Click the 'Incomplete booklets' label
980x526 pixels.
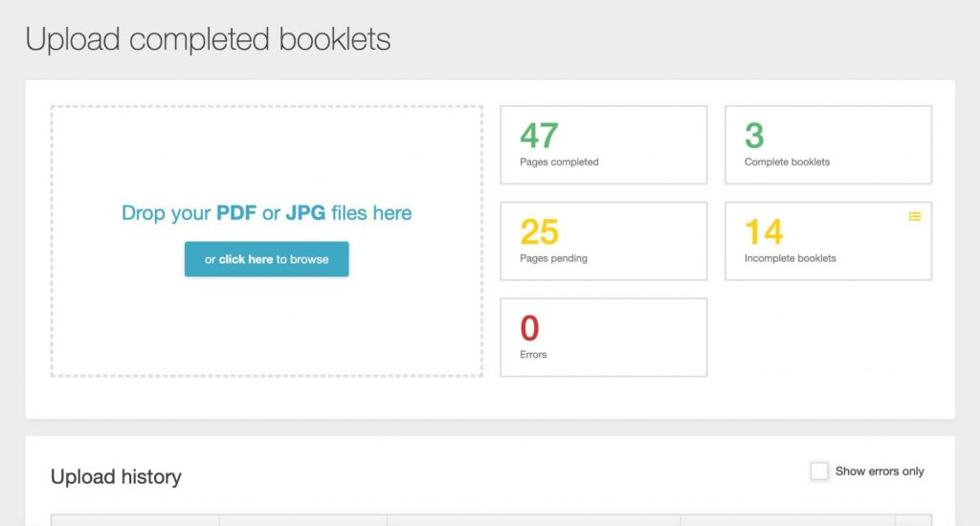pos(790,258)
